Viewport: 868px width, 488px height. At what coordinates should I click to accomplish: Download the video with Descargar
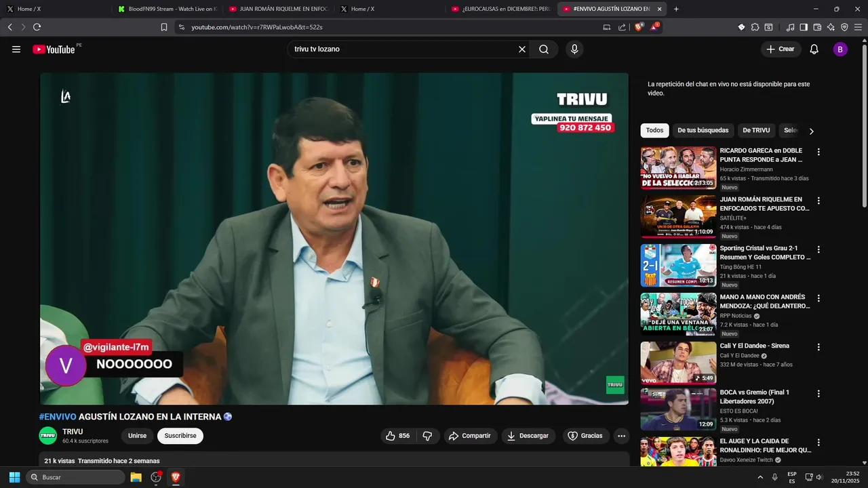tap(528, 436)
